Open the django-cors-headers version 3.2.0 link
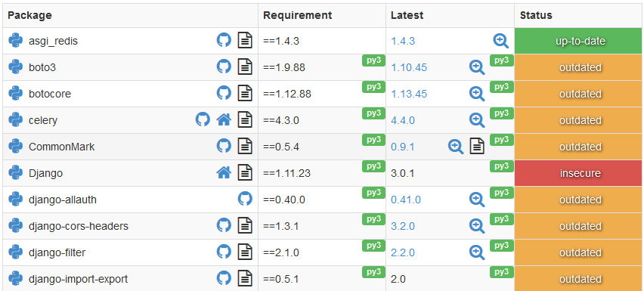This screenshot has width=644, height=291. (403, 226)
